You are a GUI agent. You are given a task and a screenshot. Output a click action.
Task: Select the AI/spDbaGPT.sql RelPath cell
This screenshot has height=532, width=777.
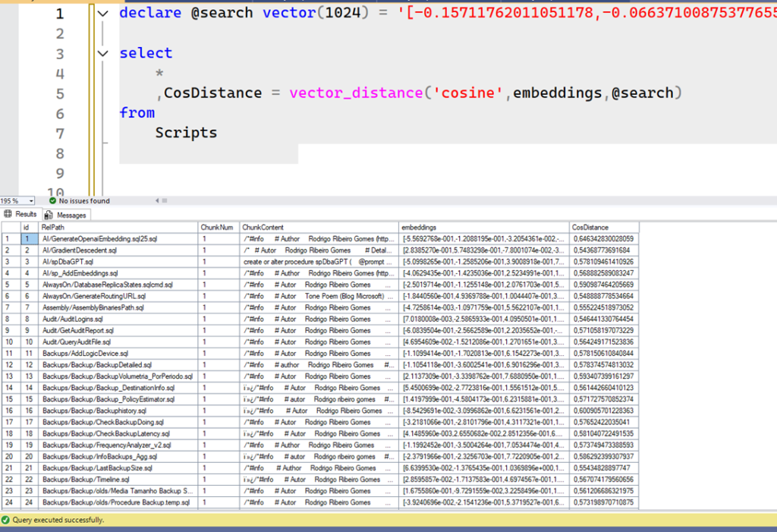point(68,262)
